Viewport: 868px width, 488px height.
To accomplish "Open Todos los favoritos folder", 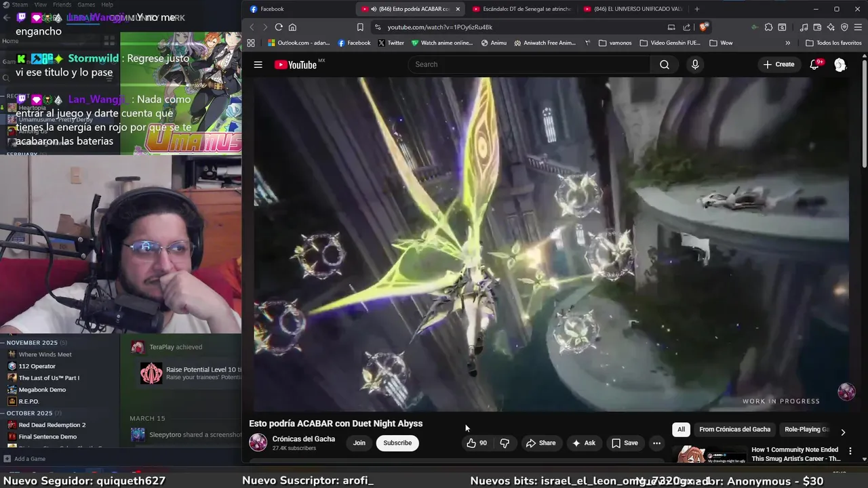I will tap(833, 43).
